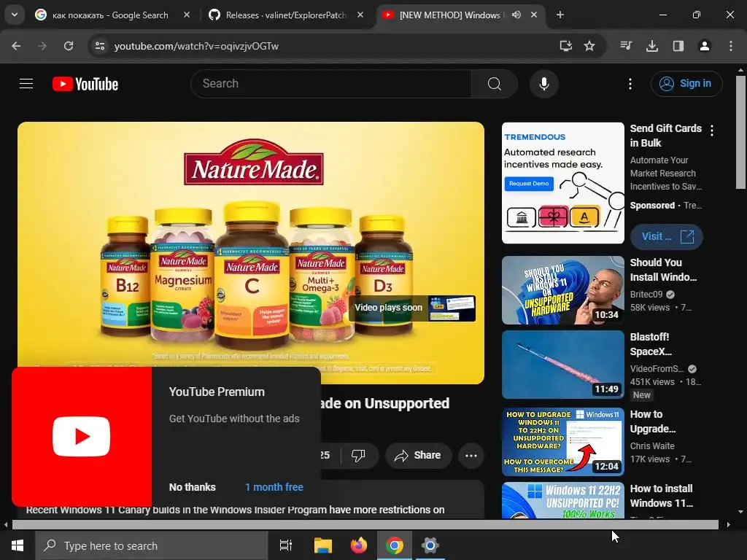Open more actions ellipsis under video

[471, 456]
